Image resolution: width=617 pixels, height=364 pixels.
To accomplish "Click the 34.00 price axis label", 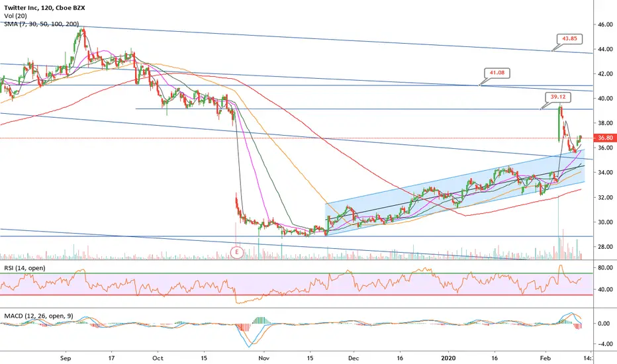I will click(605, 172).
